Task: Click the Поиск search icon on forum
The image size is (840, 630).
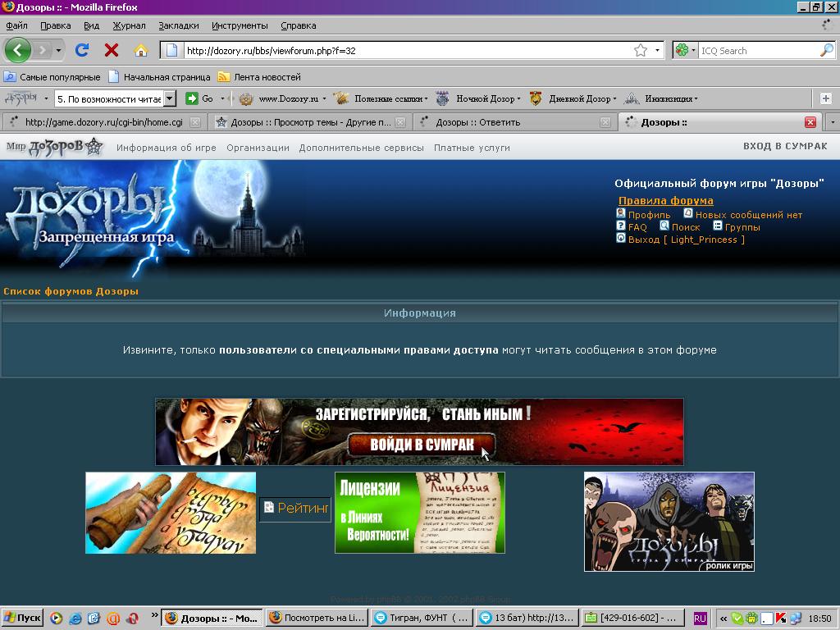Action: 664,226
